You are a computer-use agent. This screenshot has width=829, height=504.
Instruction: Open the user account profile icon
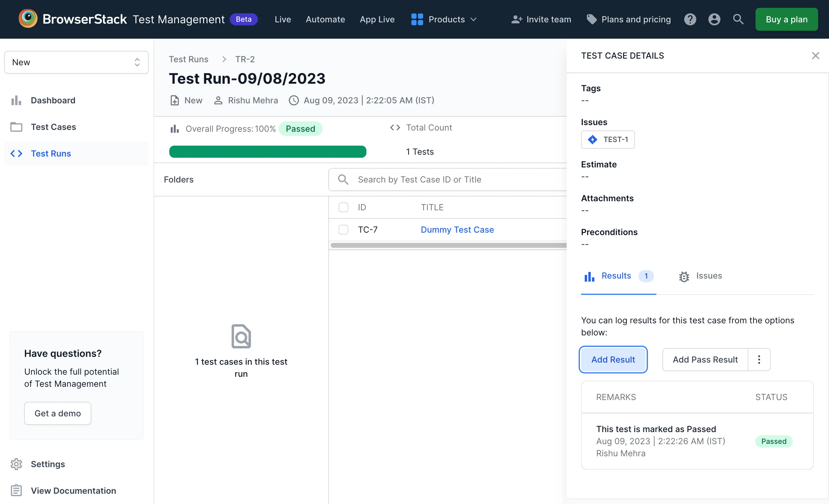714,19
